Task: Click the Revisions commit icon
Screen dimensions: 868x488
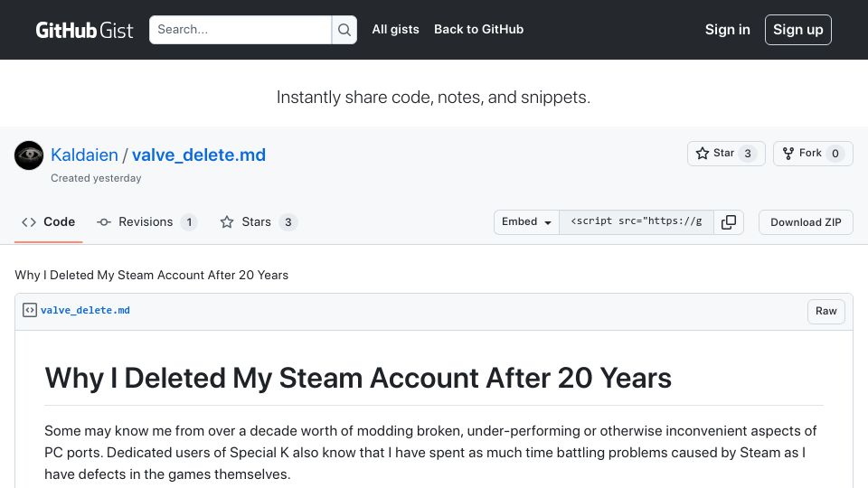Action: (103, 222)
